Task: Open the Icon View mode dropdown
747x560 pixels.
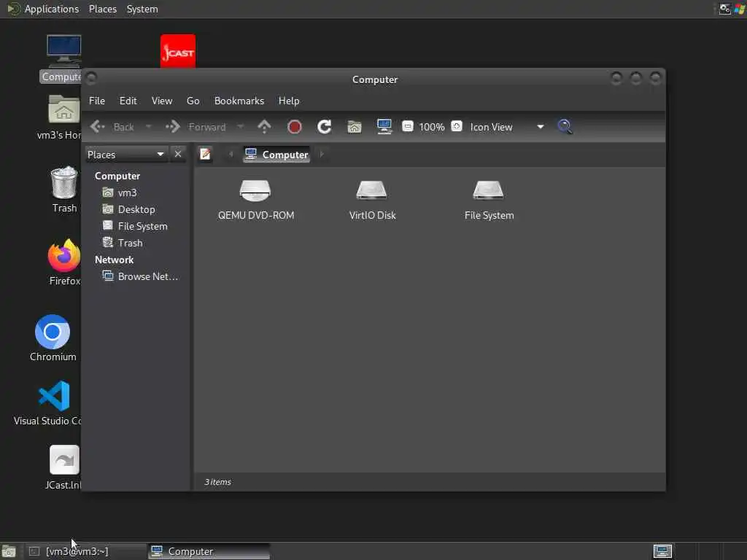Action: (507, 127)
